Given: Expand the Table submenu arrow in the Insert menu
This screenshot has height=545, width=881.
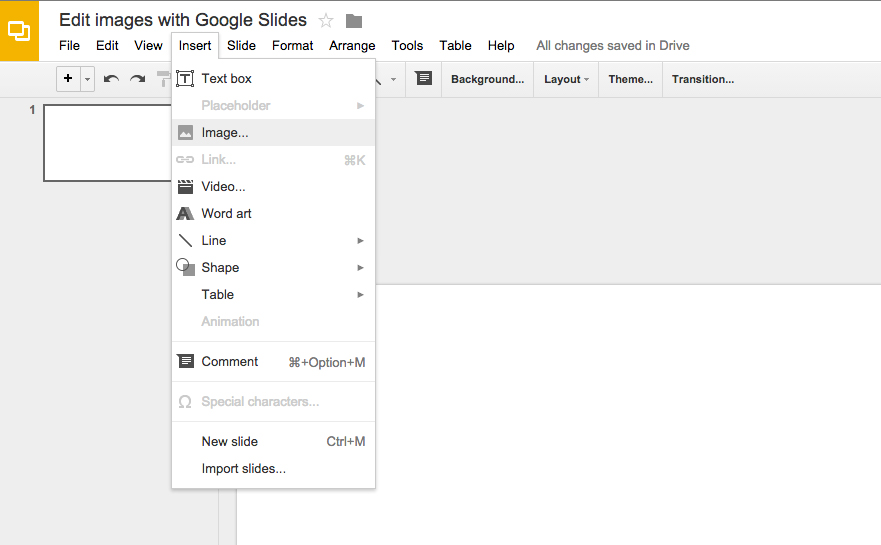Looking at the screenshot, I should click(361, 294).
